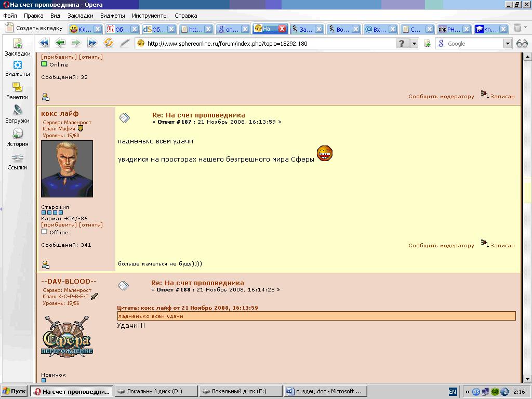Screen dimensions: 532x399
Task: Click the --DAV-BLOOD-- Сфера avatar
Action: pyautogui.click(x=67, y=336)
